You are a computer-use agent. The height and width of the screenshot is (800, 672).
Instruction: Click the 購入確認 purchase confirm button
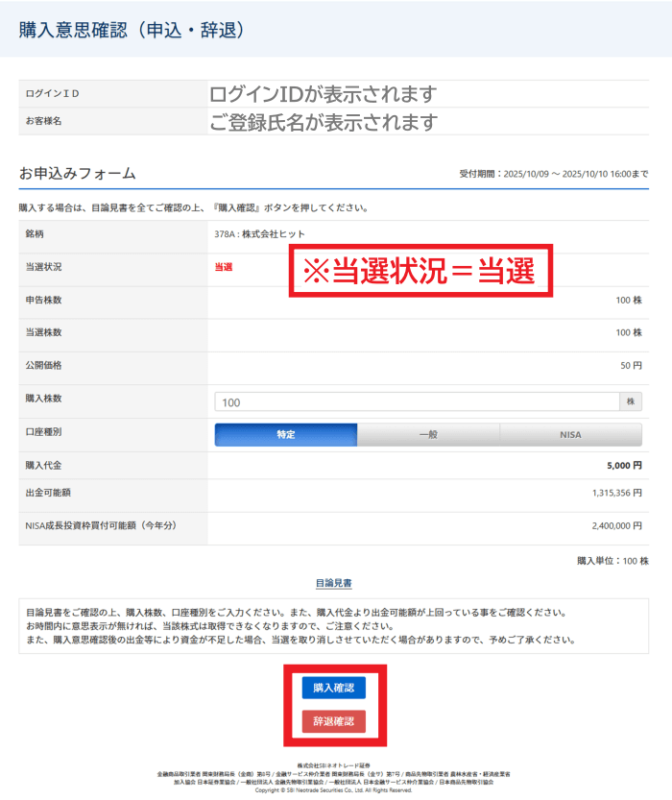[x=333, y=688]
